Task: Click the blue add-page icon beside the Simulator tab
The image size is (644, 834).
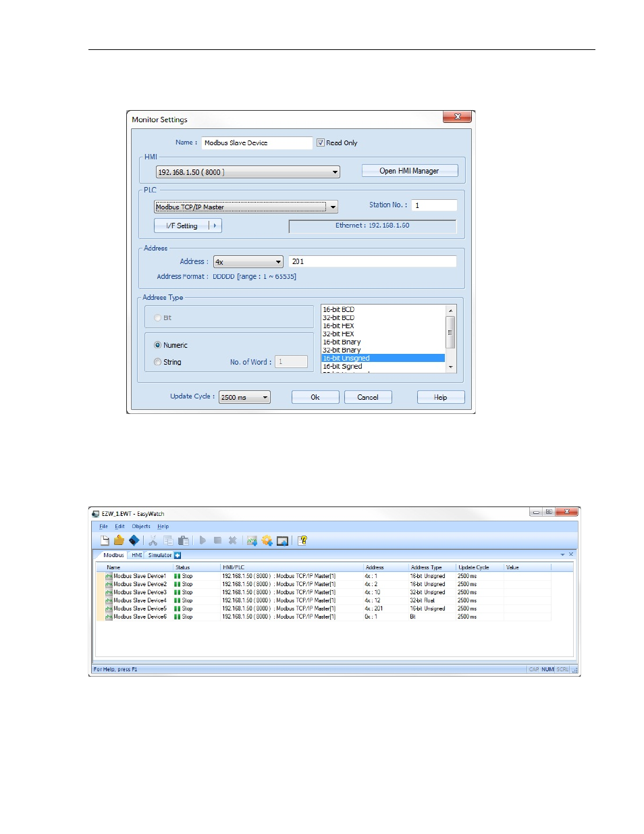Action: tap(178, 555)
